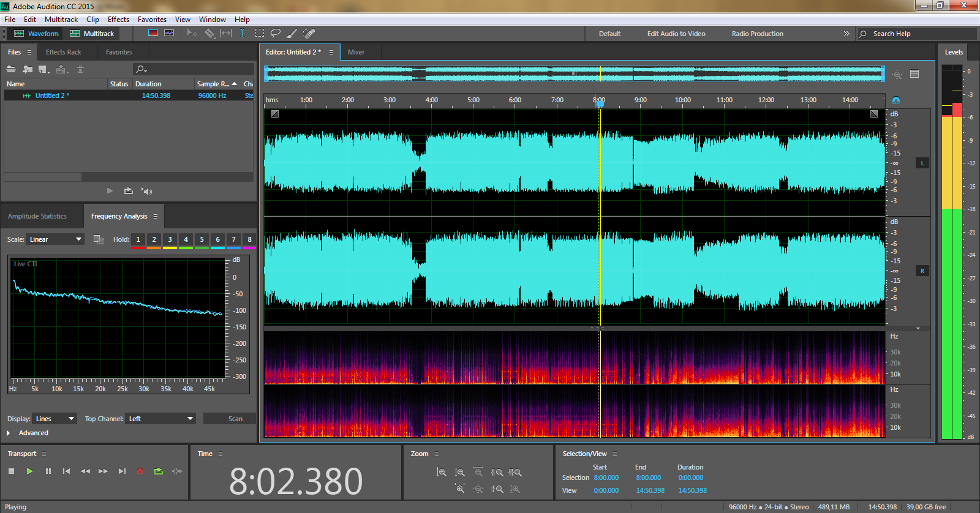Toggle the right channel R button
The image size is (980, 513).
coord(922,271)
